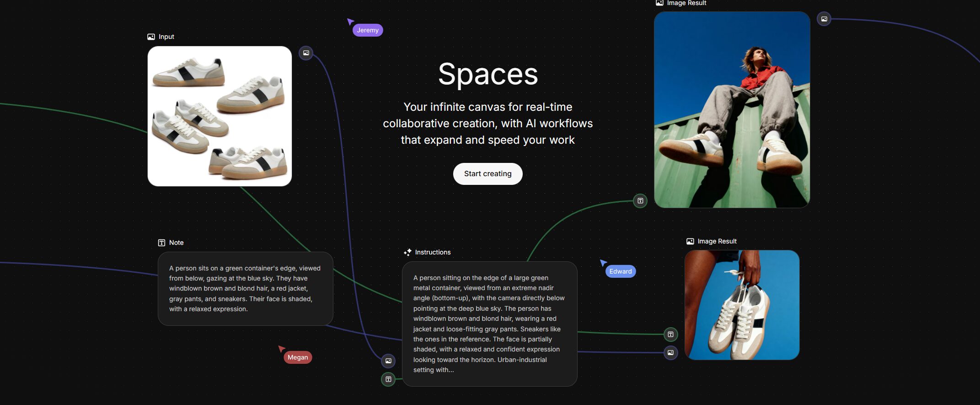980x405 pixels.
Task: Open the hand holding sneakers result image
Action: tap(742, 305)
